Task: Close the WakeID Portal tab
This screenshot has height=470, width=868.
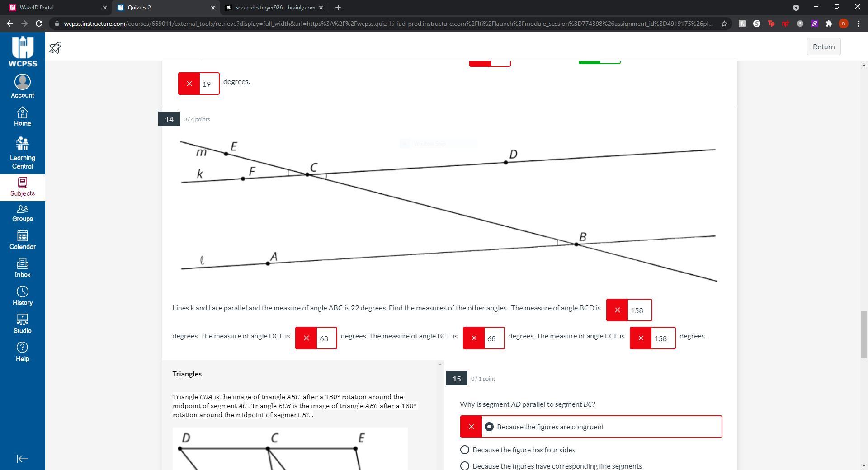Action: (x=105, y=8)
